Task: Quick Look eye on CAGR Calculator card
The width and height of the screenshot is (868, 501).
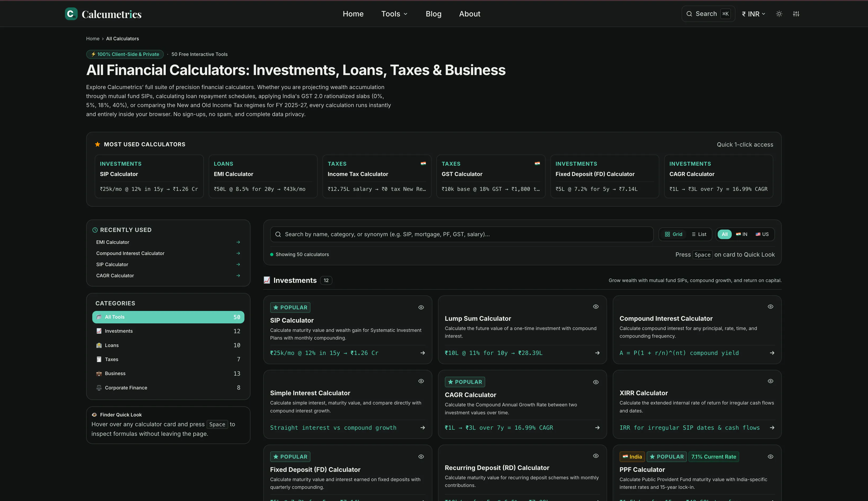Action: pos(596,382)
